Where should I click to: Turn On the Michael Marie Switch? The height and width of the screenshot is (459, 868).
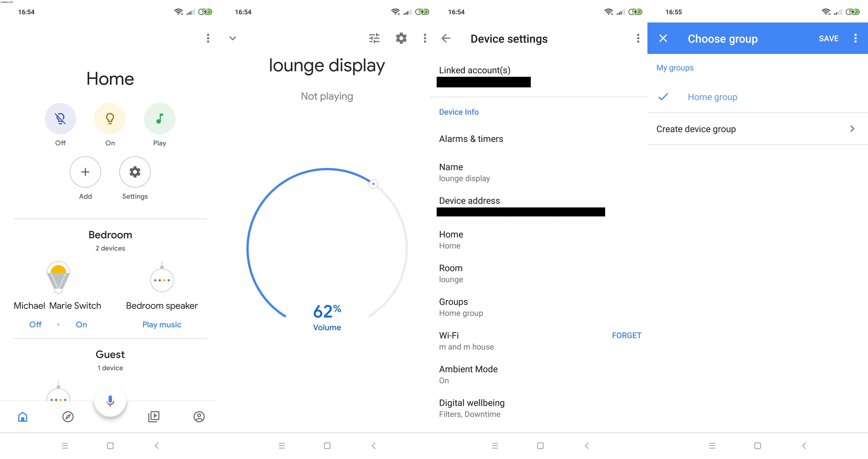81,325
